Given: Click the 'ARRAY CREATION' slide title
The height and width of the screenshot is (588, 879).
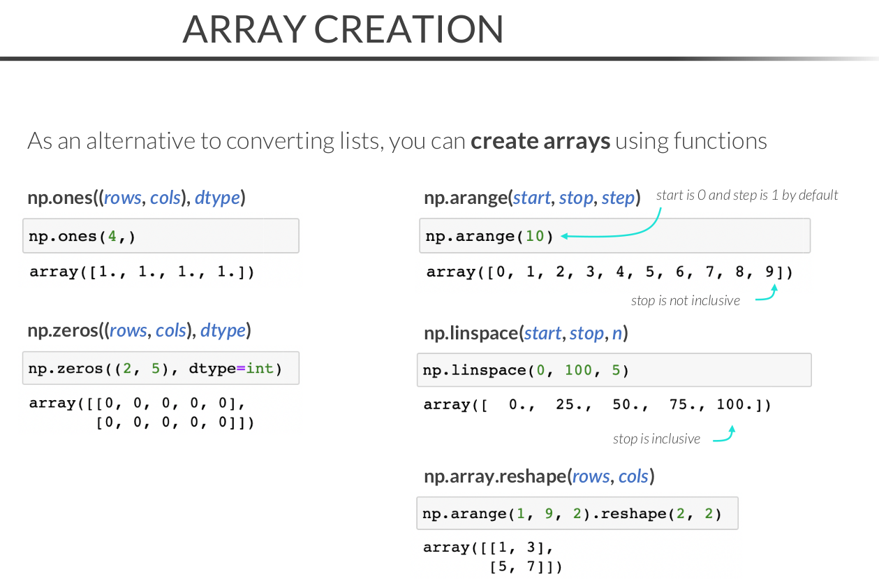Looking at the screenshot, I should pos(343,29).
